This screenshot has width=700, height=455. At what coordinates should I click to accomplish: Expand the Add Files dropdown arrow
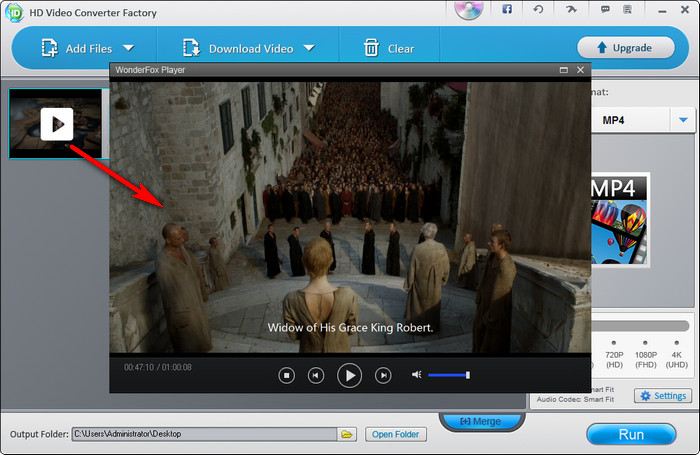click(129, 48)
